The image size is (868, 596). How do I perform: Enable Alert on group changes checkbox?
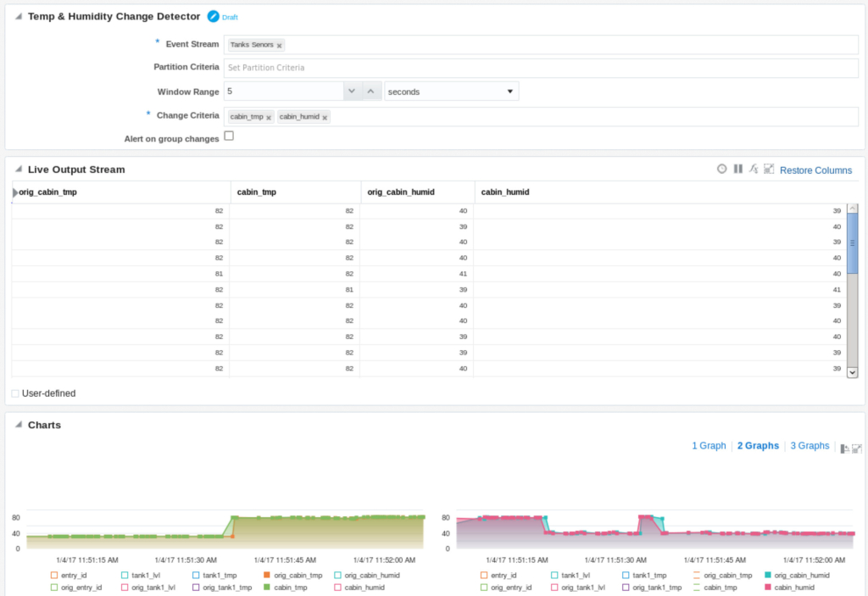point(229,136)
